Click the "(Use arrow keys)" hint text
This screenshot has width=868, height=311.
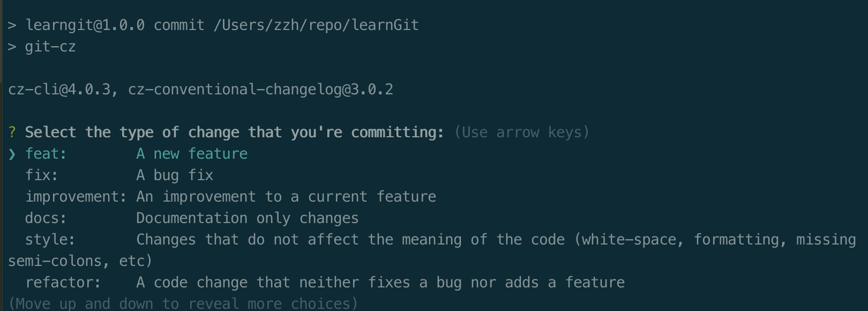click(521, 132)
